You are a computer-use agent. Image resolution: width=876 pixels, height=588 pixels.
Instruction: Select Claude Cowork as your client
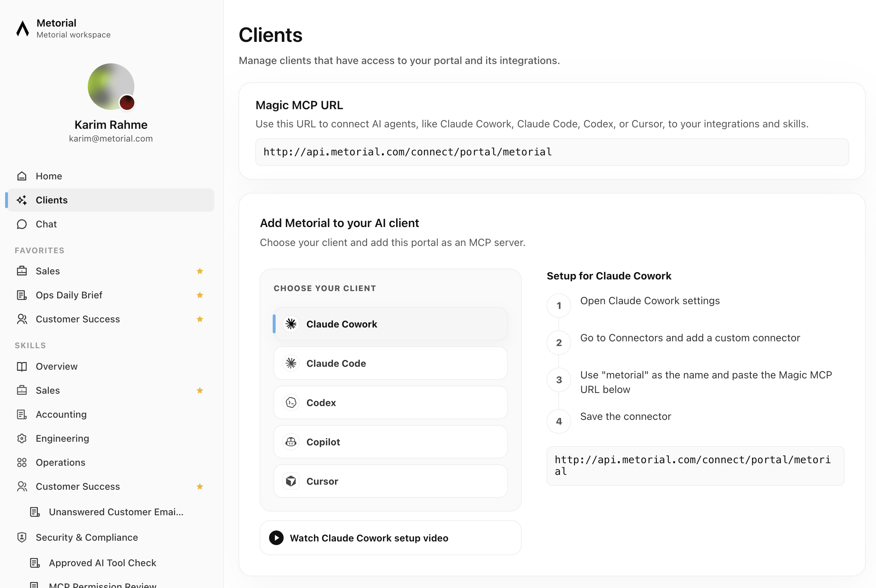pyautogui.click(x=390, y=323)
